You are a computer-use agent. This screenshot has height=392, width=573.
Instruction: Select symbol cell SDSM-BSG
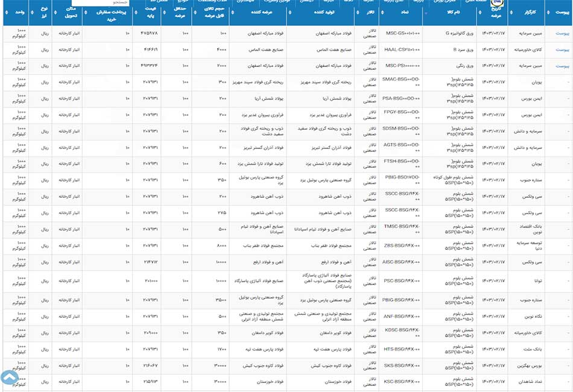[401, 131]
